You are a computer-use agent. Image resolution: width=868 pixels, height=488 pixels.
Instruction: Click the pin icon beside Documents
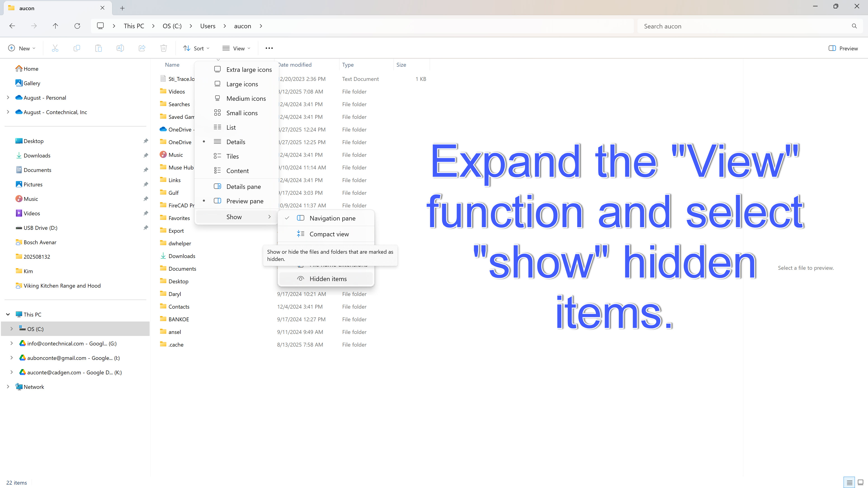(x=146, y=170)
